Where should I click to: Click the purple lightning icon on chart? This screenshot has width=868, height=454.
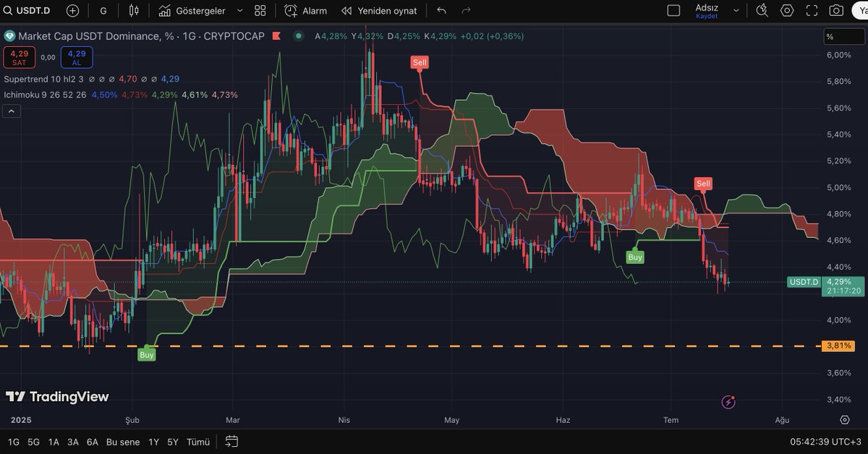[728, 401]
